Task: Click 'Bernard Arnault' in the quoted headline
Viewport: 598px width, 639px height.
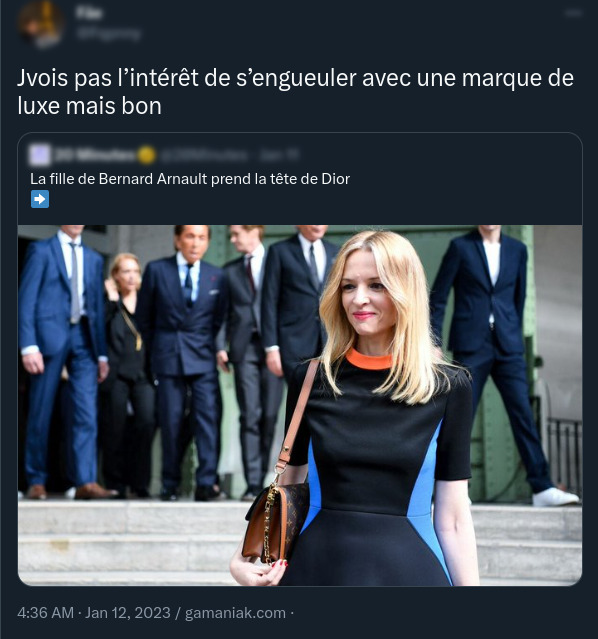Action: point(153,179)
